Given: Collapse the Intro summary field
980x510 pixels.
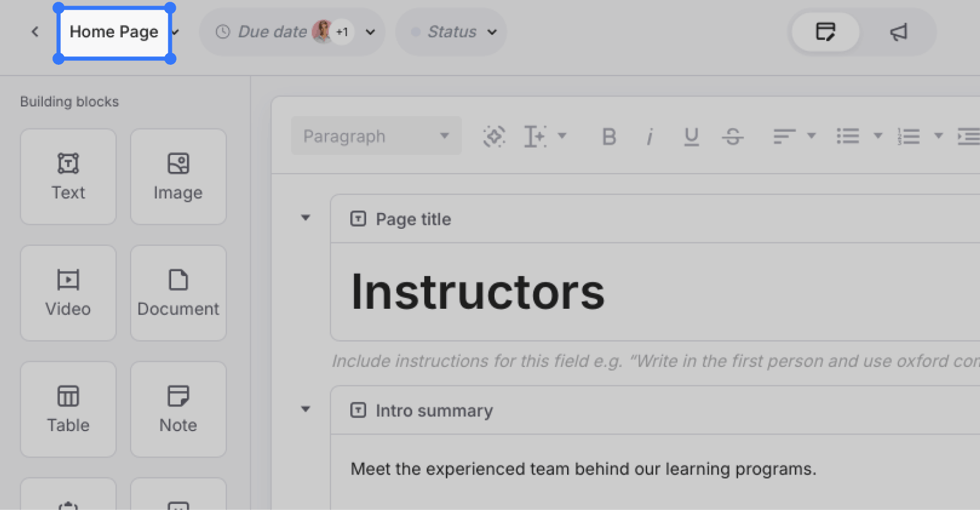Looking at the screenshot, I should click(x=305, y=410).
